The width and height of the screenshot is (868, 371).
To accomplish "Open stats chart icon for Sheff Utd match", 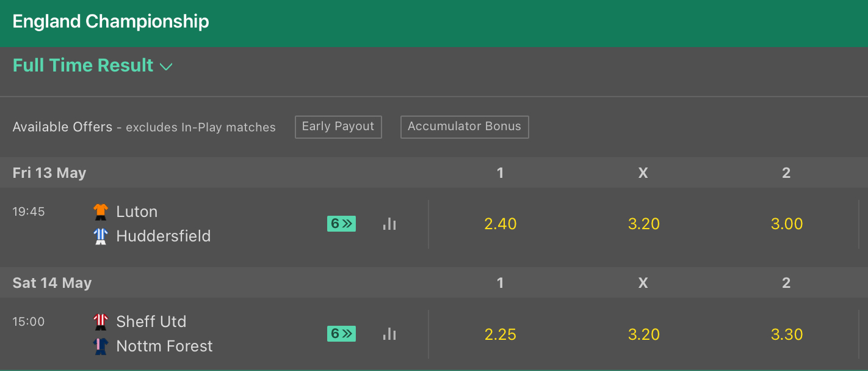I will [389, 334].
